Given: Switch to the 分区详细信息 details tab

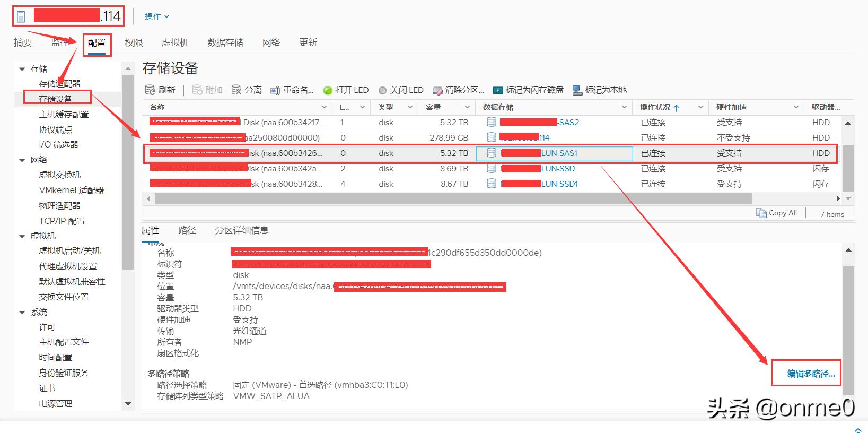Looking at the screenshot, I should tap(242, 230).
